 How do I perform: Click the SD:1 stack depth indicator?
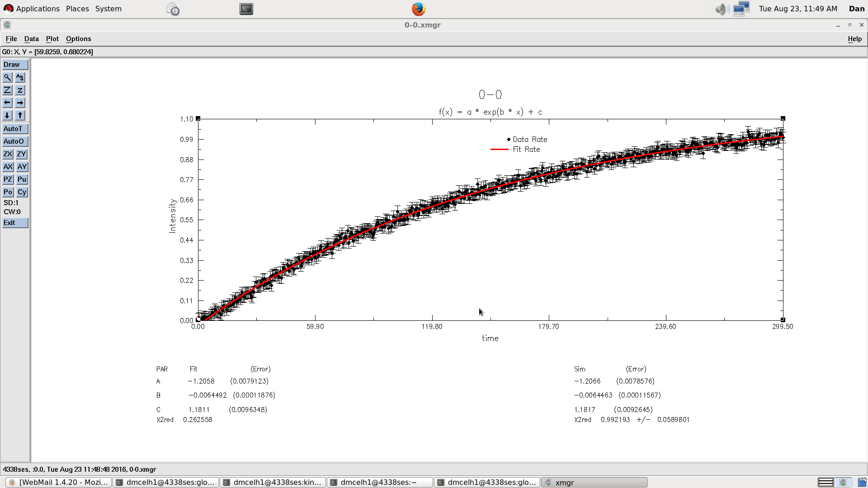tap(11, 203)
